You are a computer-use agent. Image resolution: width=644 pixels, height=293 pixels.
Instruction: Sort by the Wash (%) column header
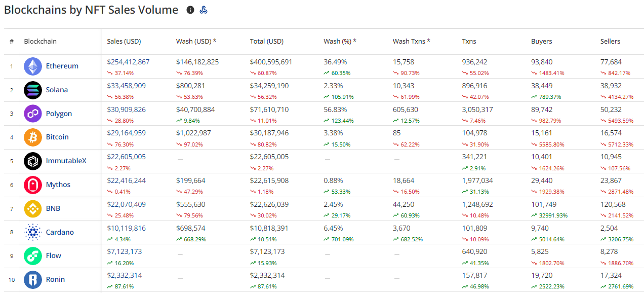coord(340,41)
